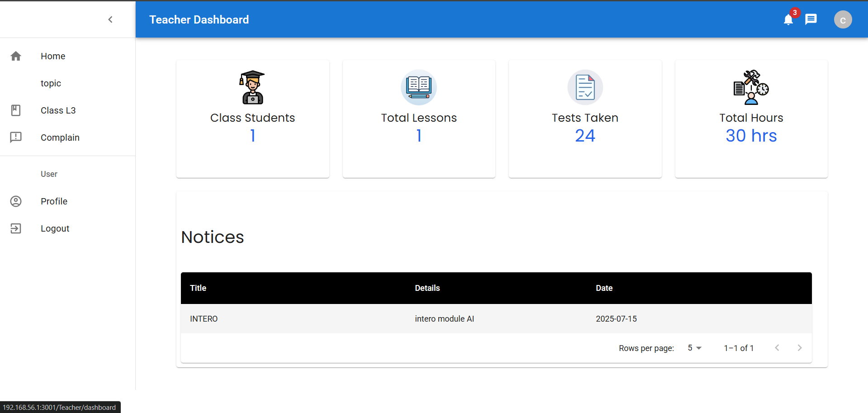
Task: Select the topic menu item
Action: 51,83
